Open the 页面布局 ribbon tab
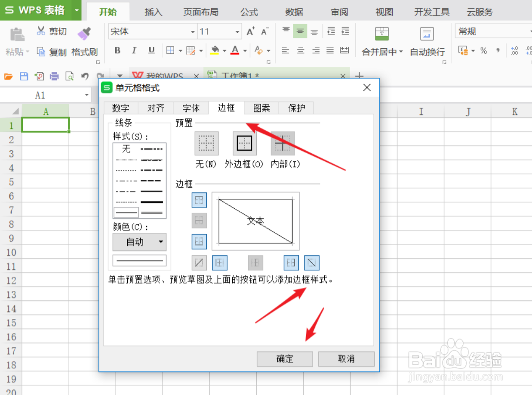Image resolution: width=532 pixels, height=395 pixels. [x=201, y=12]
